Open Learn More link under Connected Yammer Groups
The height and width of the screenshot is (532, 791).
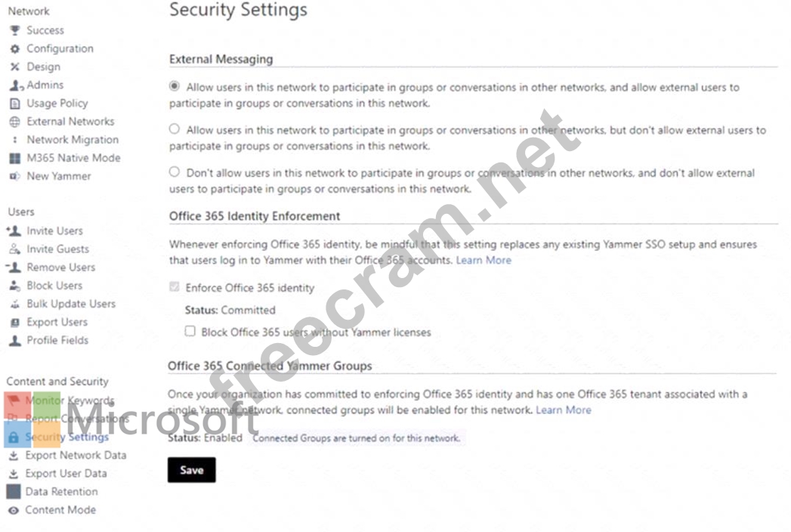pyautogui.click(x=563, y=410)
